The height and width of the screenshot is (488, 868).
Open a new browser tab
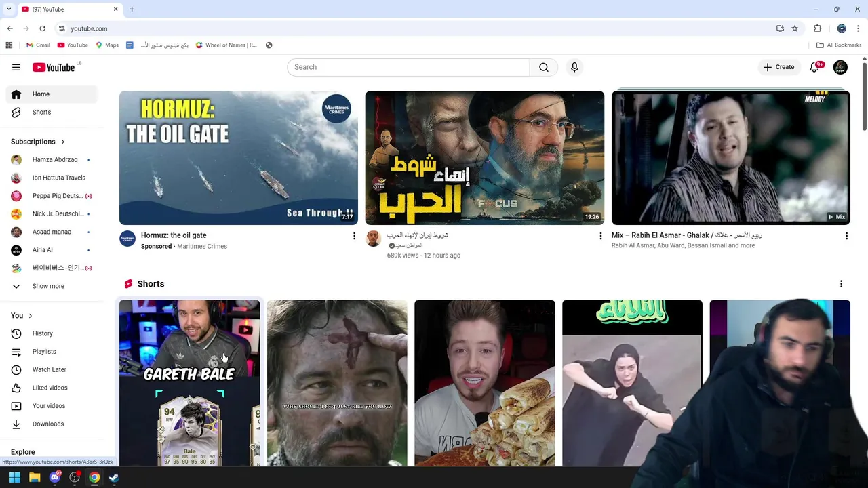click(132, 9)
